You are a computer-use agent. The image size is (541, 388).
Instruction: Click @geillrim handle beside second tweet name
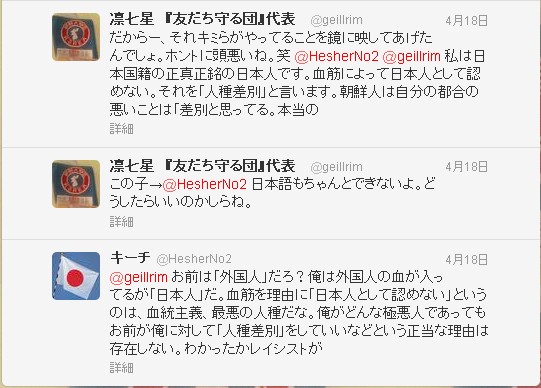[x=336, y=167]
